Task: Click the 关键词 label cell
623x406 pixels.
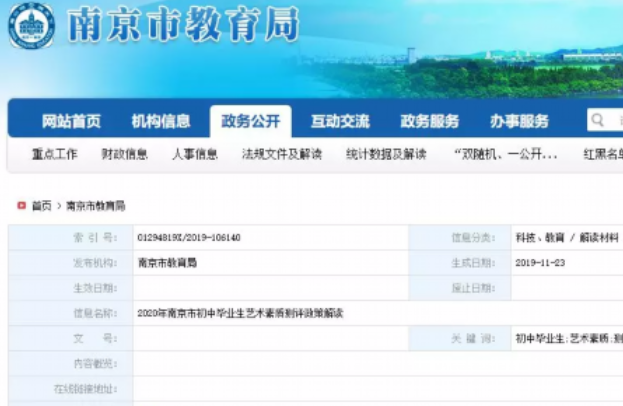Action: [x=460, y=338]
